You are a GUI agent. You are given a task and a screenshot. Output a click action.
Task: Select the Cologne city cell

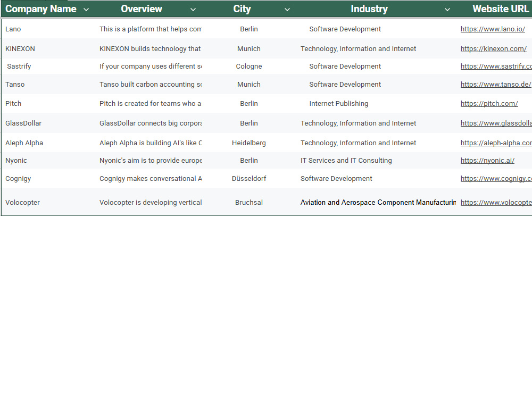(x=248, y=66)
